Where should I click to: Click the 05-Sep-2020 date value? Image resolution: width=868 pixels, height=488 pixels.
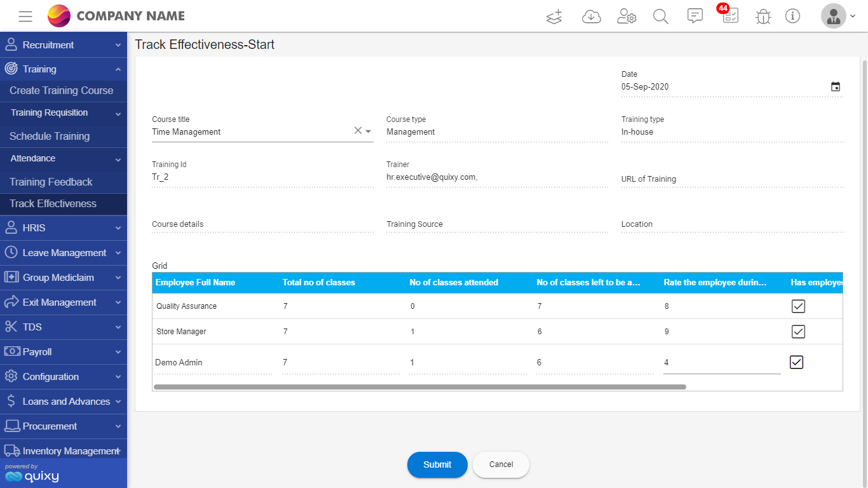point(645,86)
